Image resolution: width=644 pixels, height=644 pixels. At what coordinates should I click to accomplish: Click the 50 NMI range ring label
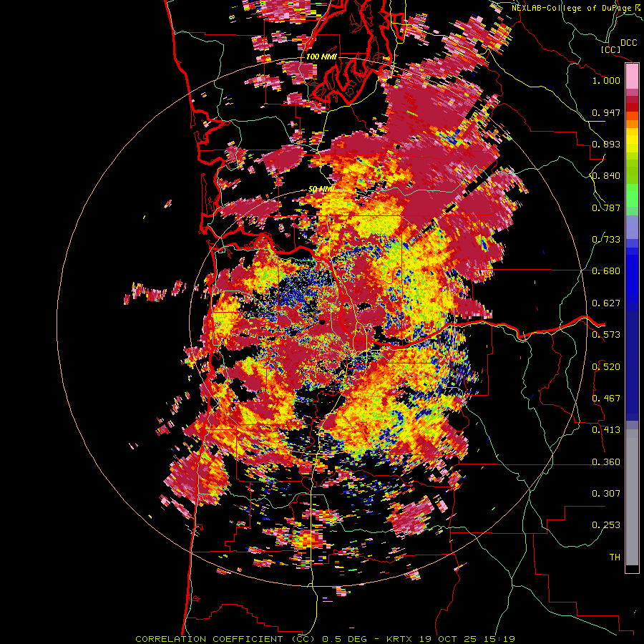pyautogui.click(x=321, y=190)
